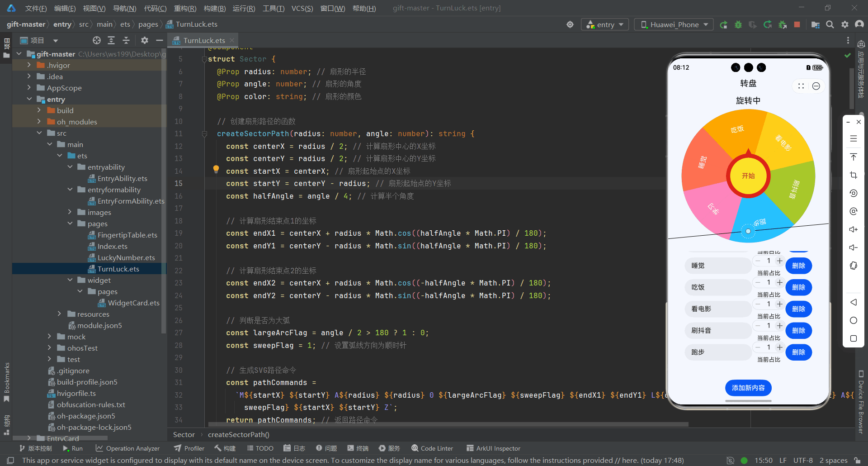Open project panel options gear icon
Image resolution: width=868 pixels, height=466 pixels.
[x=145, y=40]
